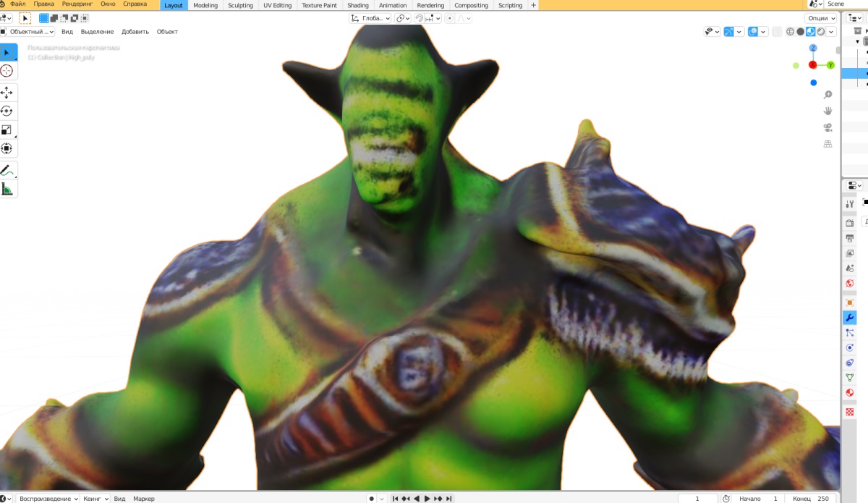Open the Добавить menu in viewport header
Image resolution: width=868 pixels, height=503 pixels.
coord(135,32)
